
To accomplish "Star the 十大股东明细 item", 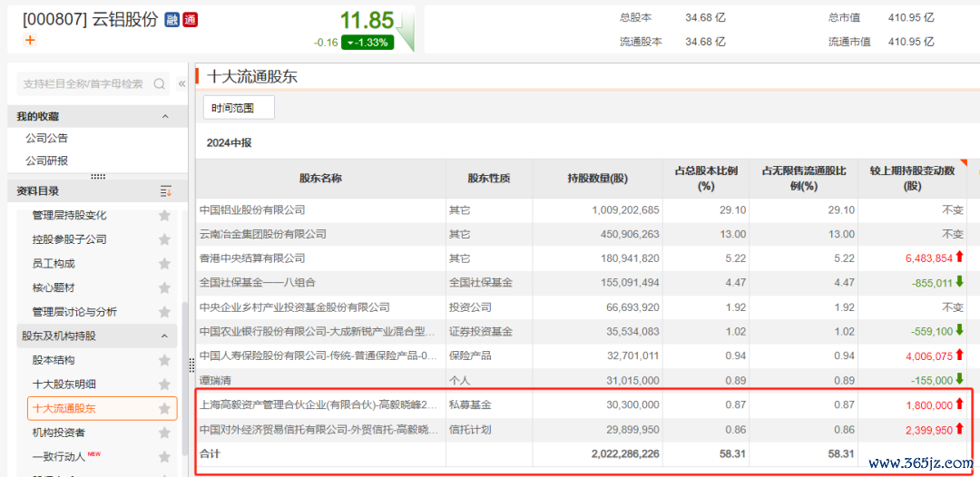I will point(164,385).
